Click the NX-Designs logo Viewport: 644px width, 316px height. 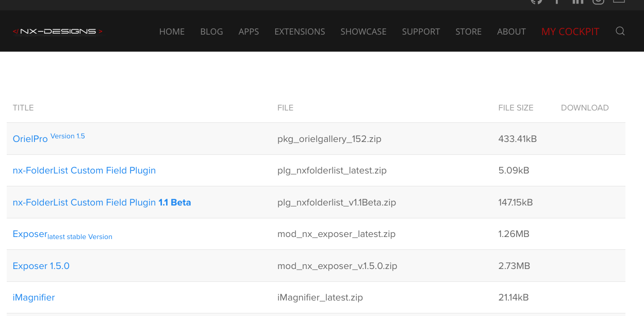point(57,30)
